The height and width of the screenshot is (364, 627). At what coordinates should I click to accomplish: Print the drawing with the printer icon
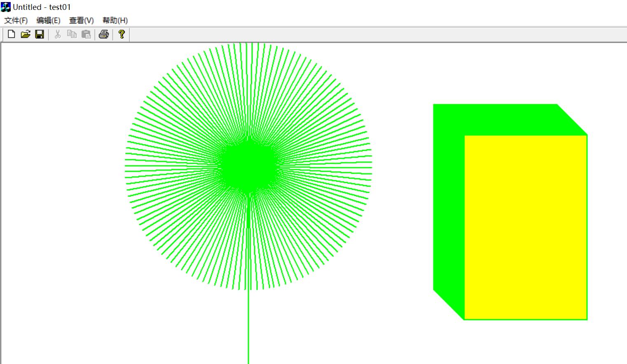tap(104, 35)
